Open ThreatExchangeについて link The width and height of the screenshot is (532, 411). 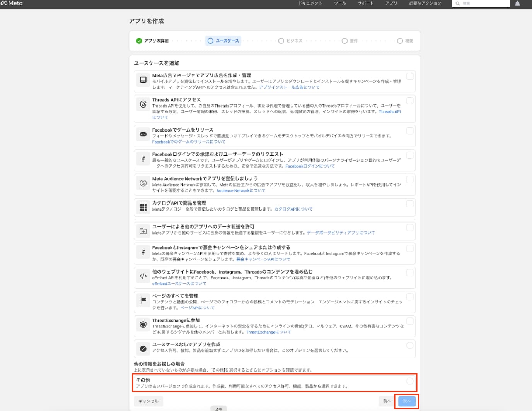click(268, 332)
